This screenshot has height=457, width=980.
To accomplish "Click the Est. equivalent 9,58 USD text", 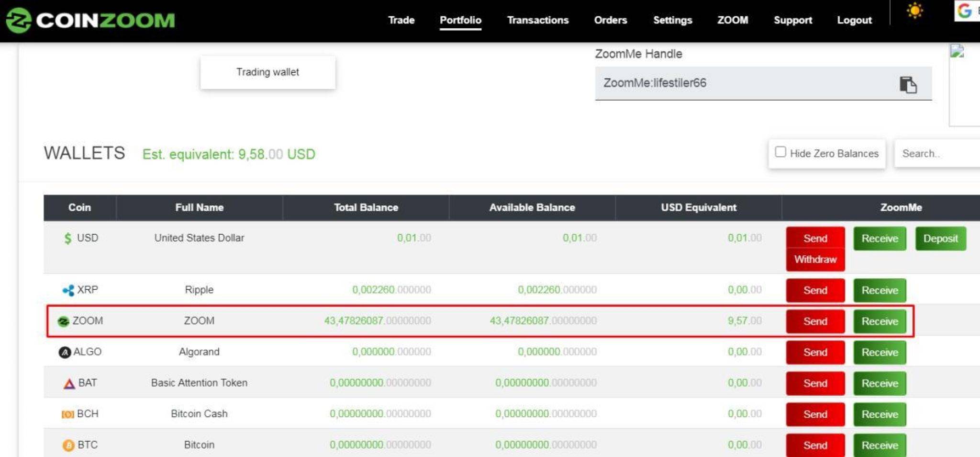I will (x=229, y=155).
